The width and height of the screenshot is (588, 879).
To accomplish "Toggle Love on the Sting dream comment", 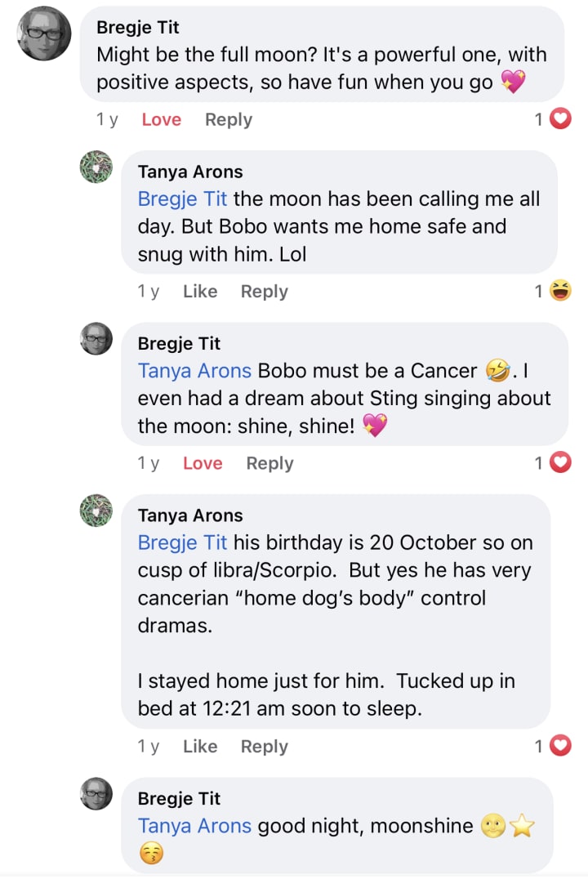I will pyautogui.click(x=203, y=463).
